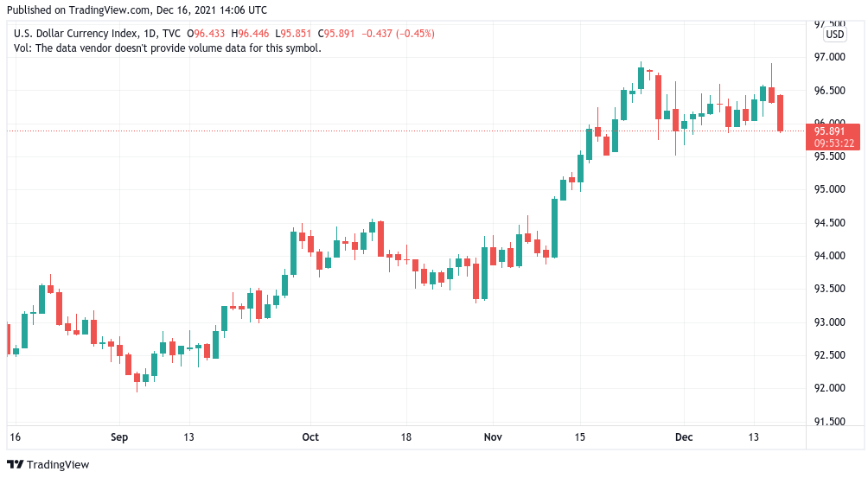
Task: Select the Sep marker on time axis
Action: click(119, 437)
